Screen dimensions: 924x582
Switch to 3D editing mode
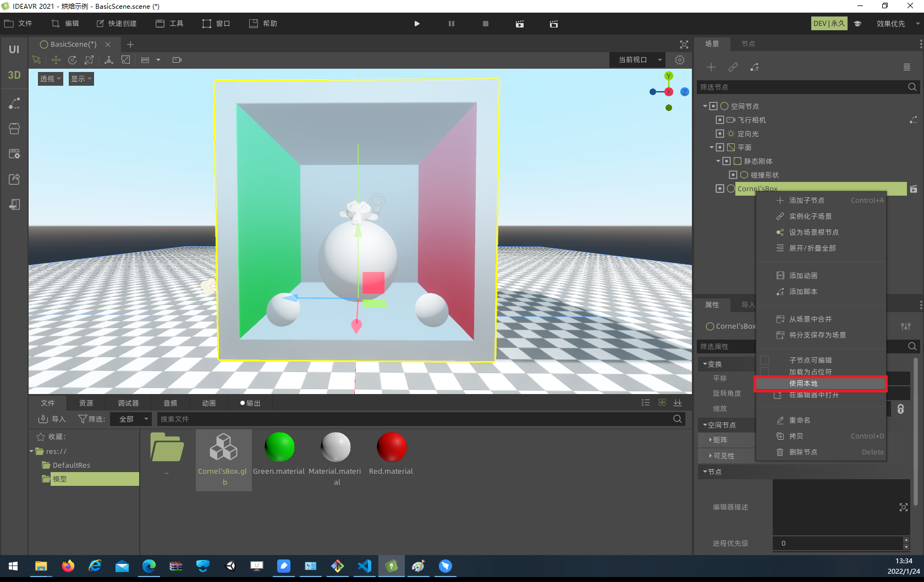pos(14,75)
